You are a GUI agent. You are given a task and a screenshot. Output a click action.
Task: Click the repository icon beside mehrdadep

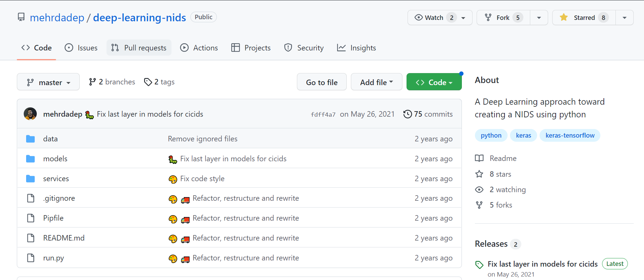pyautogui.click(x=21, y=17)
